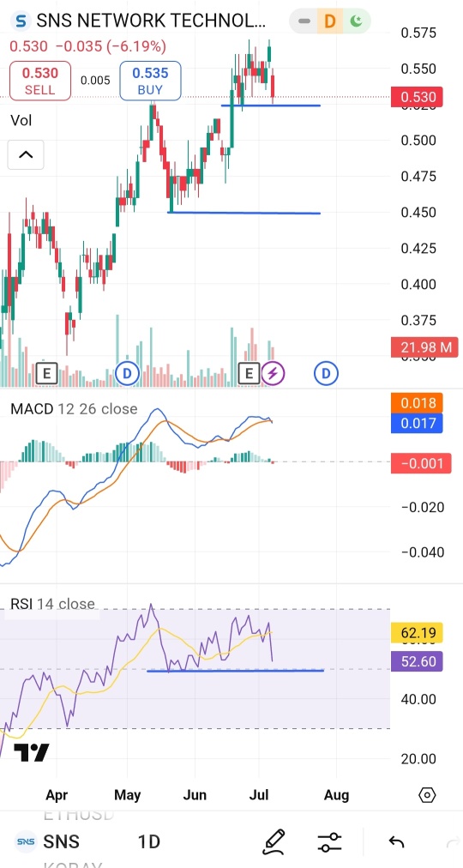Tap the red 0.530 current price label

click(418, 98)
